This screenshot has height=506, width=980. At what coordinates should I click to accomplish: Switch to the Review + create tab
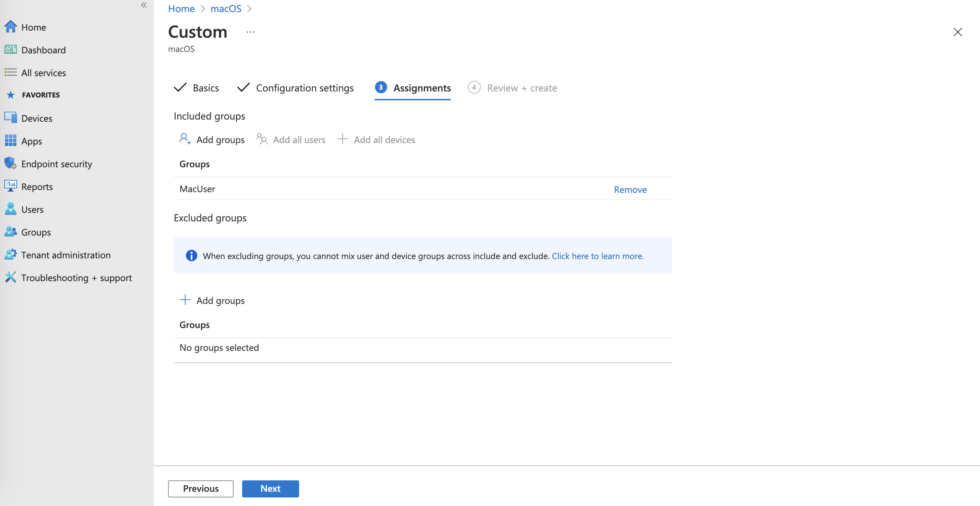tap(522, 88)
